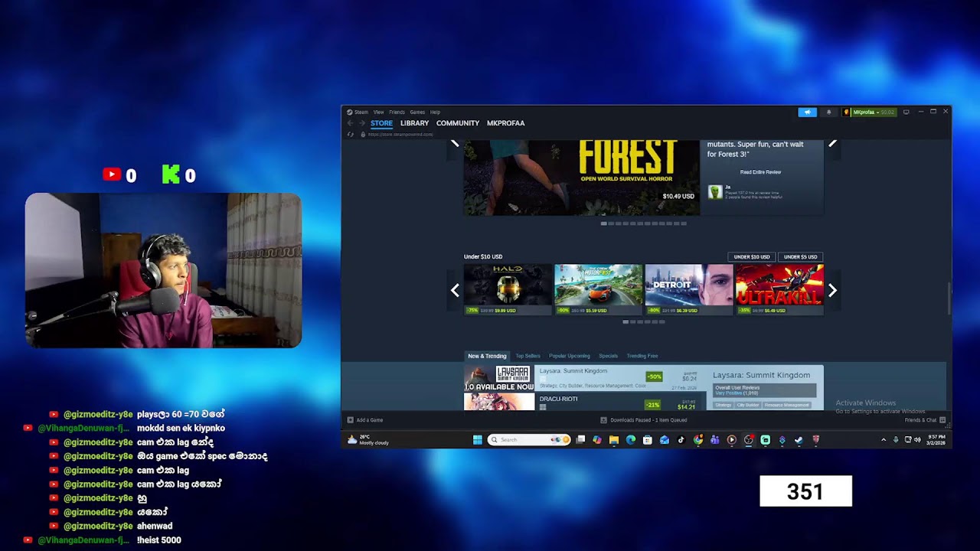Click the microphone icon in system tray
980x551 pixels.
896,440
